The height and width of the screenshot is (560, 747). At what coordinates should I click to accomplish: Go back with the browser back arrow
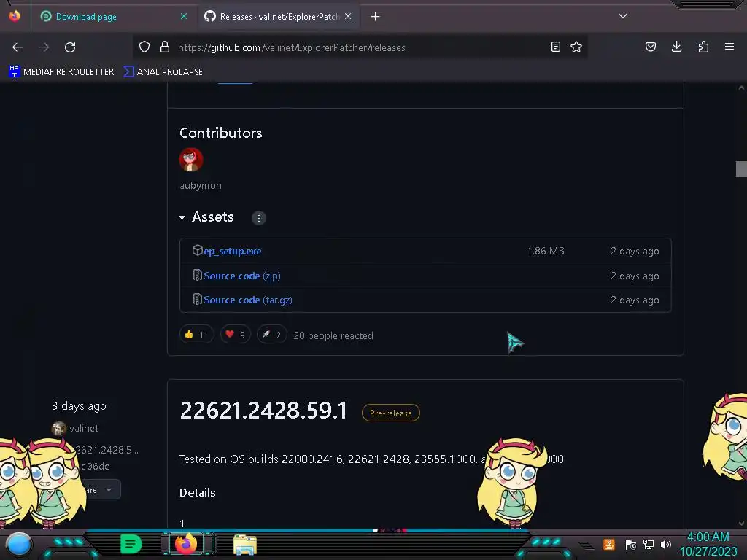(18, 47)
